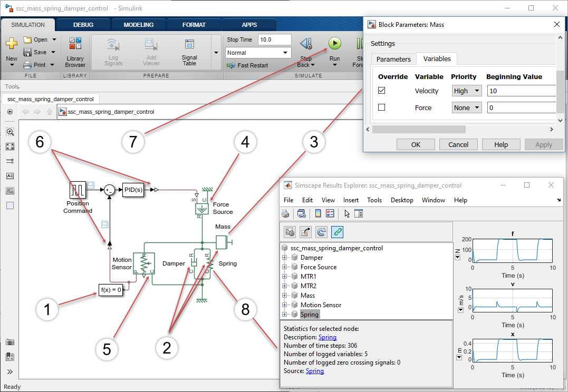This screenshot has width=568, height=392.
Task: Run the simulation with the green Run button
Action: (335, 43)
